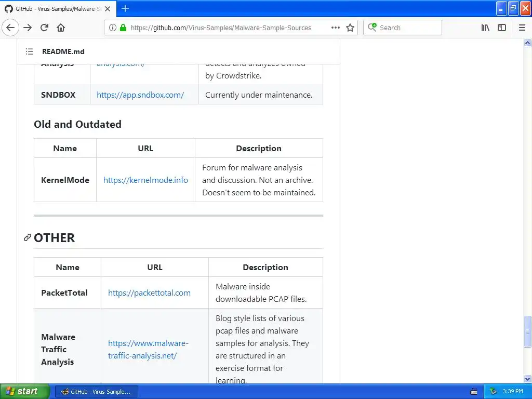Screen dimensions: 532x399
Task: Click the Description header in Old and Outdated table
Action: click(x=259, y=148)
